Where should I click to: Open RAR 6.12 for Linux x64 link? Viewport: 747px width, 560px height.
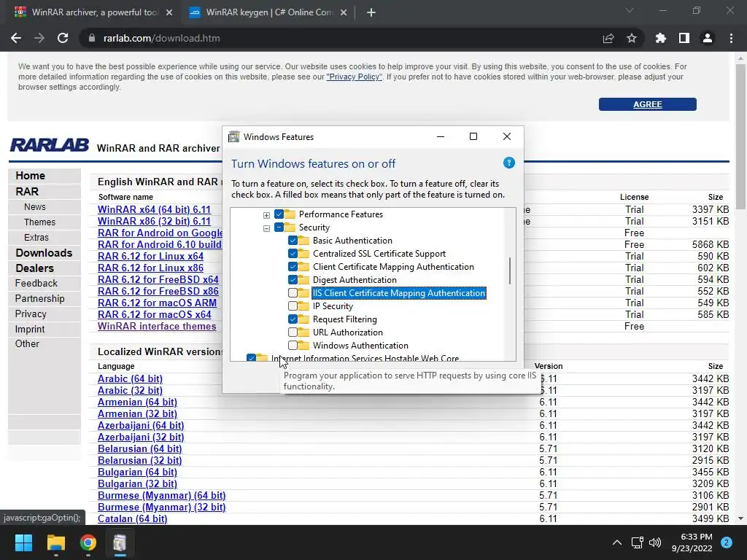150,256
